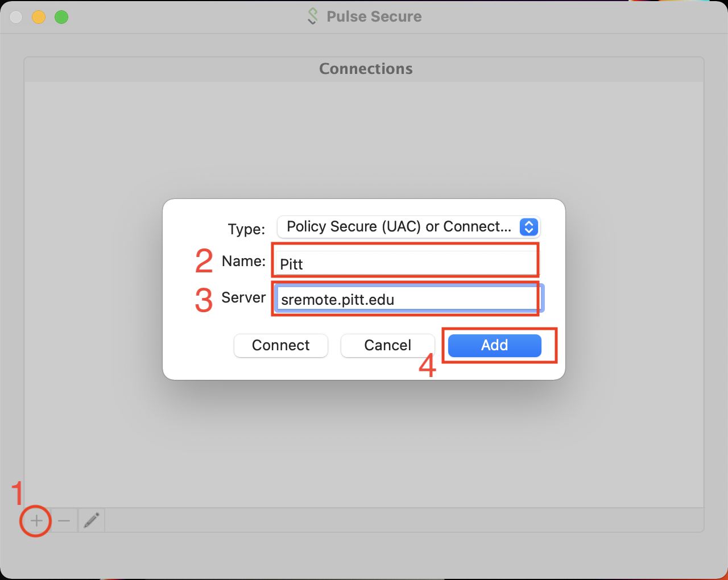Image resolution: width=728 pixels, height=580 pixels.
Task: Click the minus icon to remove a connection
Action: (64, 520)
